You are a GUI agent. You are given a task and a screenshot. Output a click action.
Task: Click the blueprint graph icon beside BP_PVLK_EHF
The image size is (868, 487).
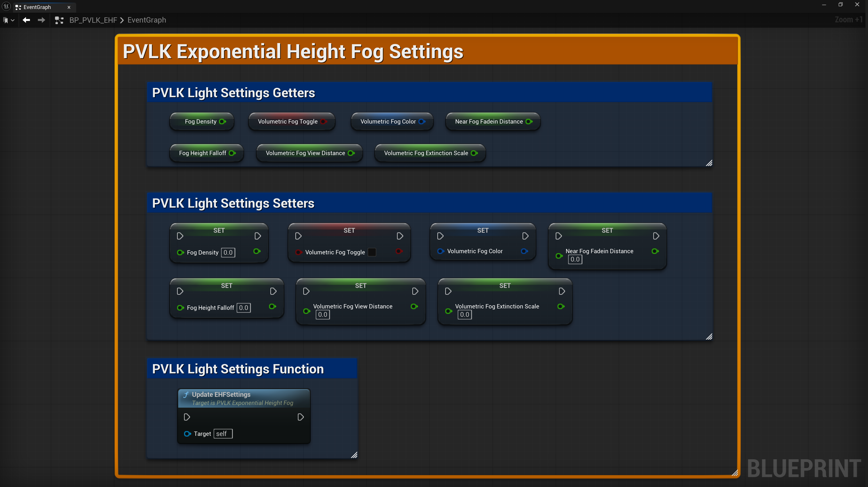59,20
